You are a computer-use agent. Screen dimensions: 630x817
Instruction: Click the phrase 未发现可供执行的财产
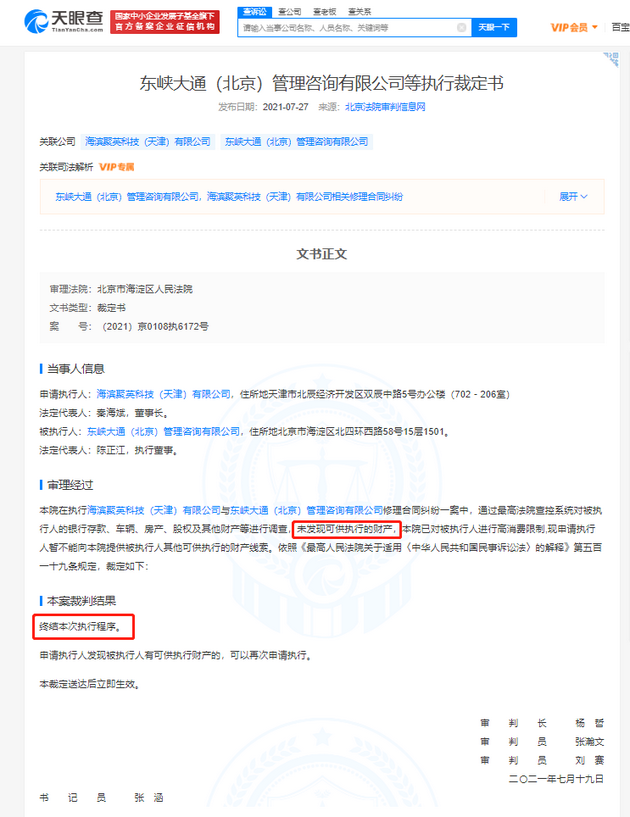(x=346, y=529)
